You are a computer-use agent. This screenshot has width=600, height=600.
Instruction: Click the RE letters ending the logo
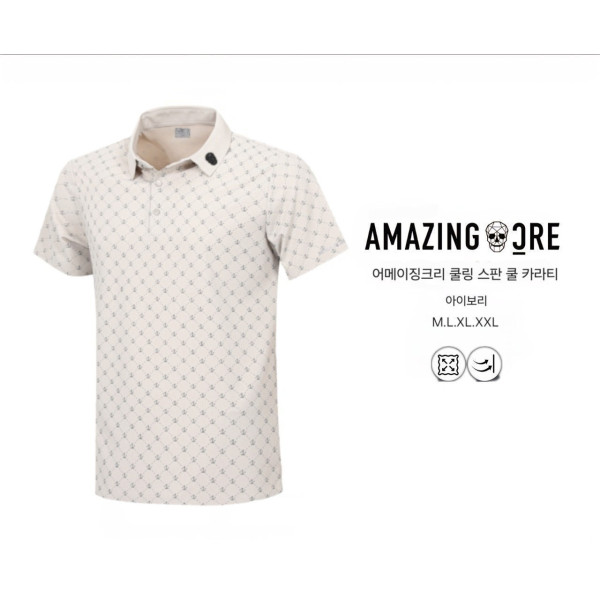[x=544, y=237]
